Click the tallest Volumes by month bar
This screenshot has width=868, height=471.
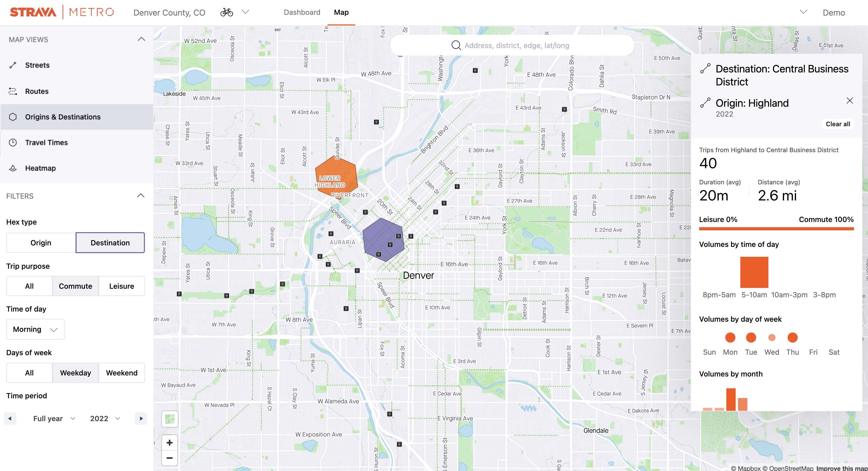click(731, 399)
